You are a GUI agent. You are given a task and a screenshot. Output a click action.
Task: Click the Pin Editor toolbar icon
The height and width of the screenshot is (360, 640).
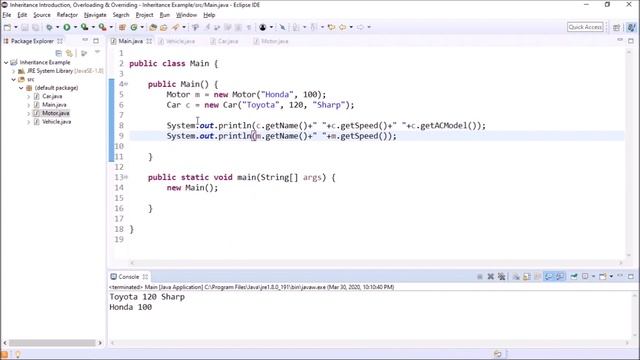coord(282,27)
